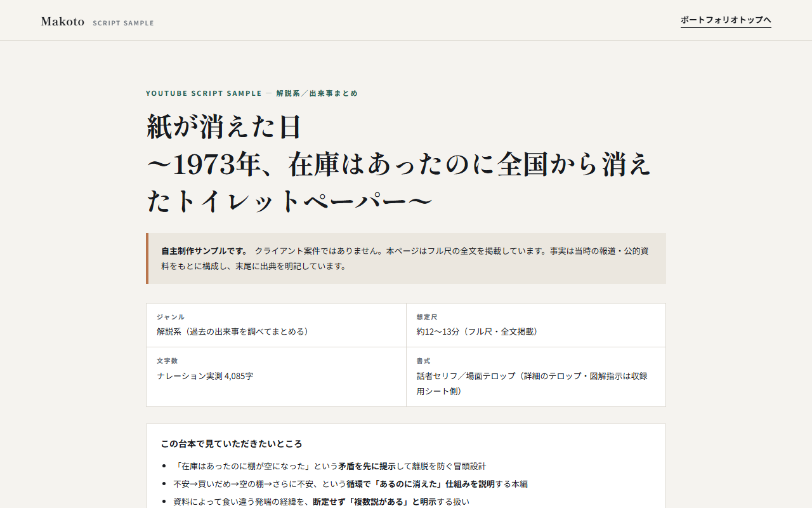Click the value 解説系（過去の出来事を調べてまとめる）
812x508 pixels.
(x=233, y=331)
